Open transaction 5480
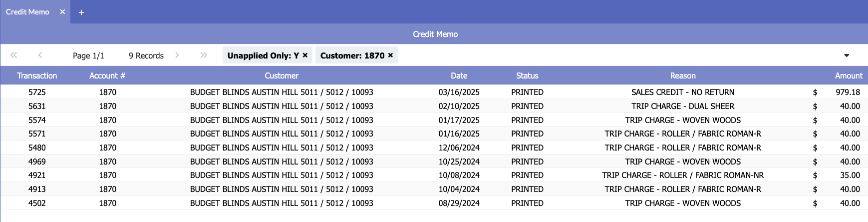 click(37, 147)
